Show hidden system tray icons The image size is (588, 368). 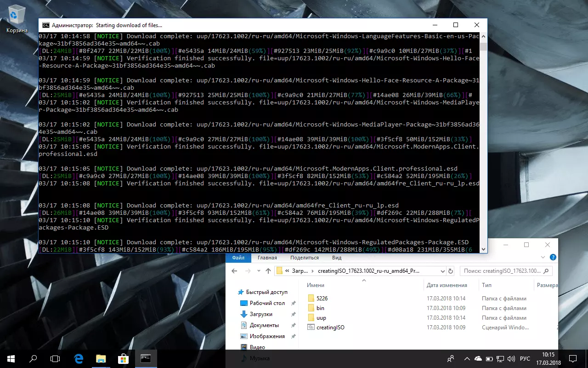pos(467,358)
